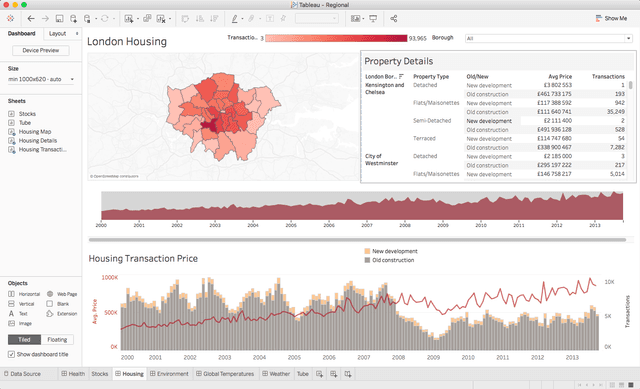
Task: Duplicate the sheet using toolbar icon
Action: pyautogui.click(x=147, y=18)
